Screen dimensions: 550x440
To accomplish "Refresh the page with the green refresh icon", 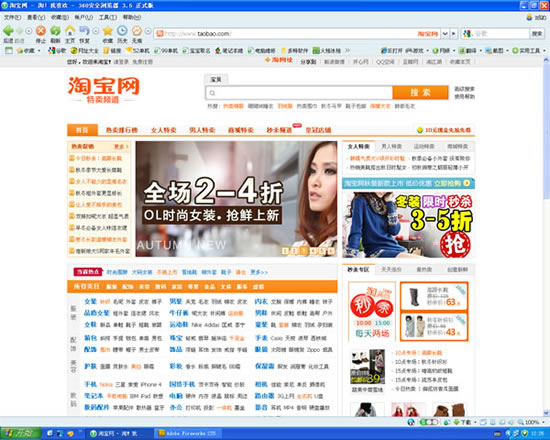I will pyautogui.click(x=55, y=31).
